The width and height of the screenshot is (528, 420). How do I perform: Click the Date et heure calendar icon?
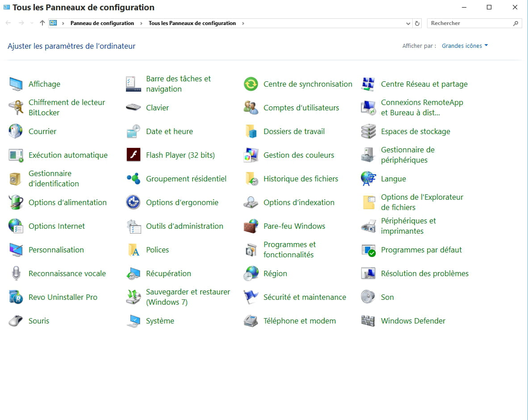(x=134, y=131)
